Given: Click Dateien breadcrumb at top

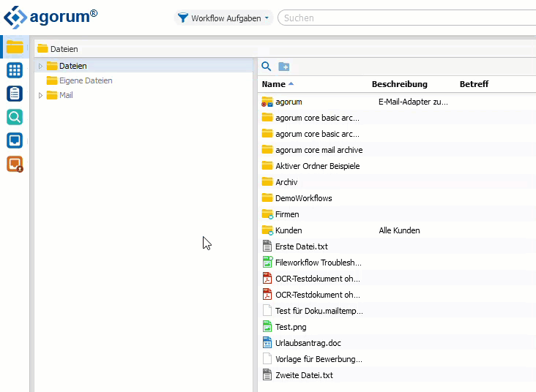Looking at the screenshot, I should pos(64,49).
